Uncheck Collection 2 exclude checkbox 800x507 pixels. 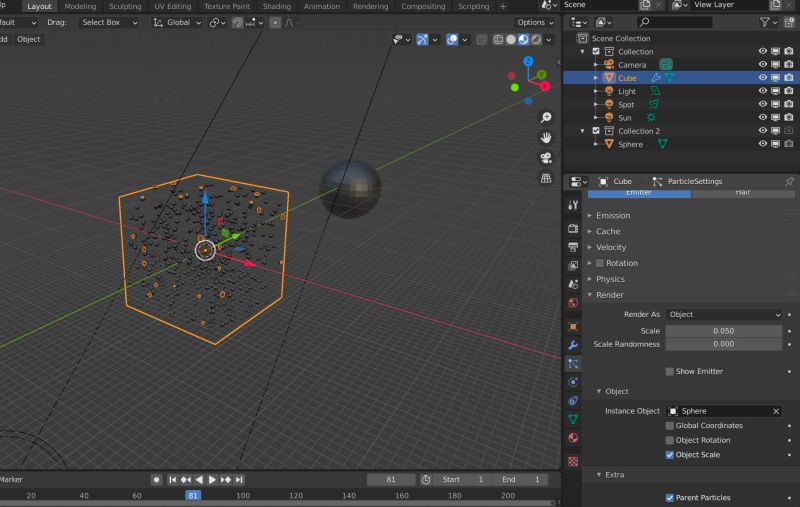coord(595,131)
